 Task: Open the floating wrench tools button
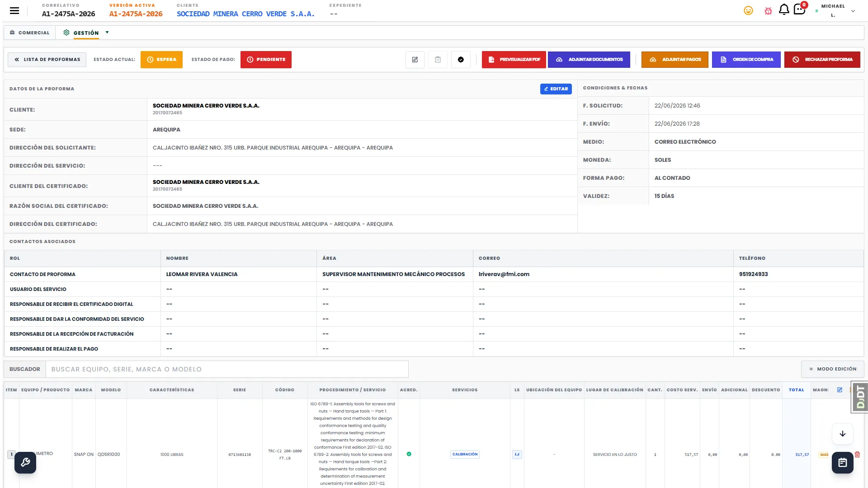tap(25, 463)
